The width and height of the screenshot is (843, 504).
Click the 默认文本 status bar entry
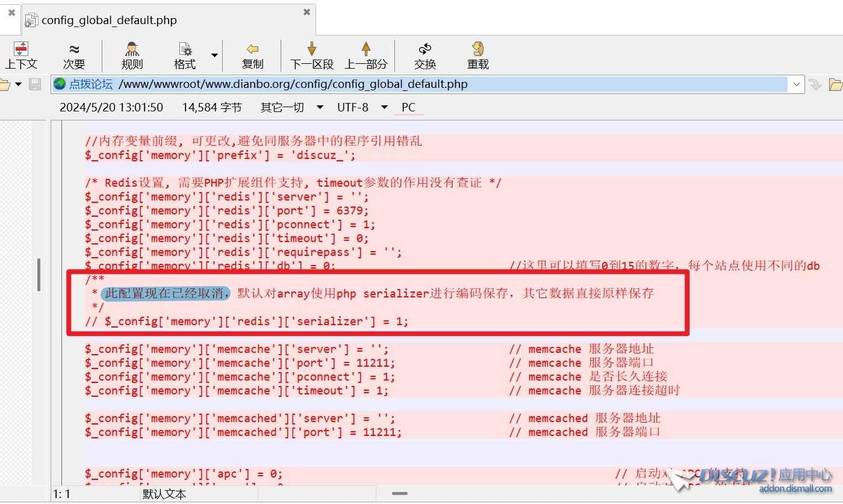coord(164,494)
